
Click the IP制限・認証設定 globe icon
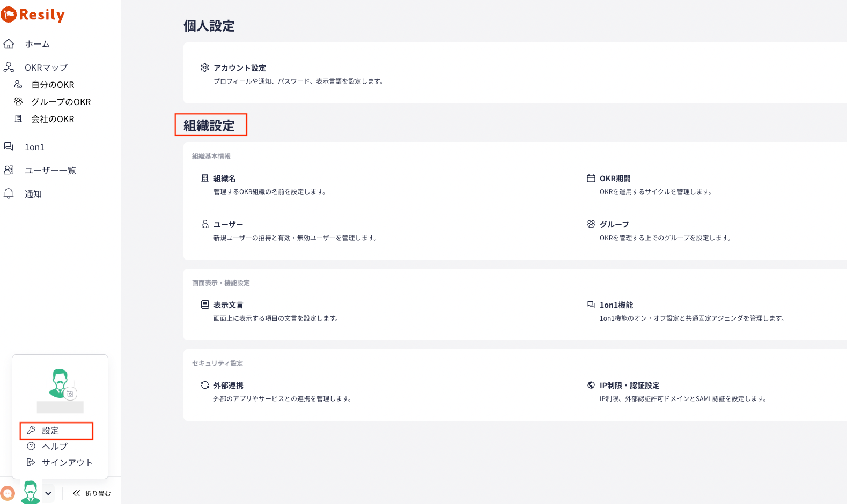click(x=591, y=385)
